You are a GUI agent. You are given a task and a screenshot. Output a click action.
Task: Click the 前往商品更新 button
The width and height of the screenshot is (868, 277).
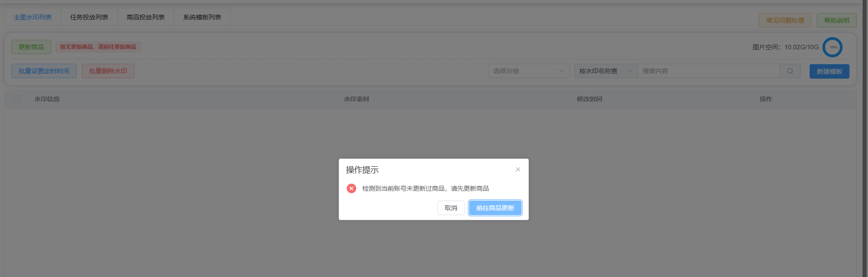coord(495,208)
